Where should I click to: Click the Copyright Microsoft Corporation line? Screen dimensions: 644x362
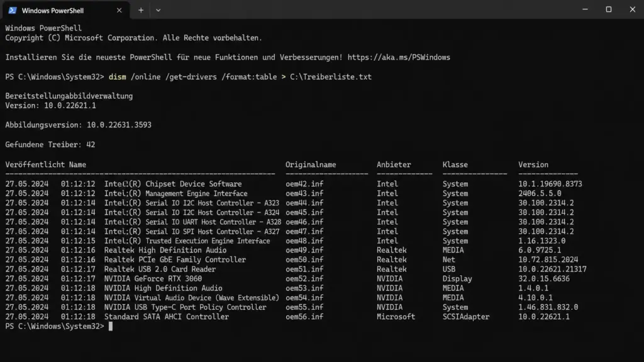[x=133, y=38]
